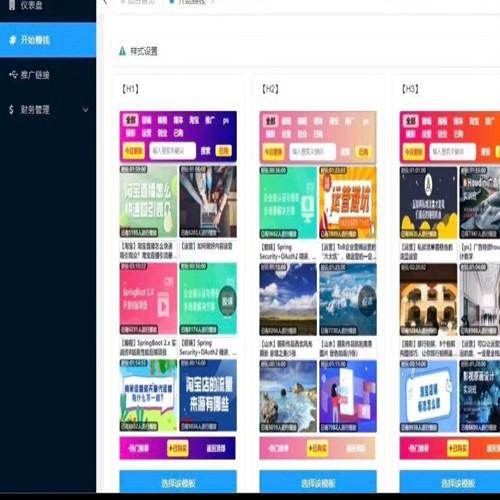Open the 仪表盘 dashboard sidebar item

(x=48, y=6)
